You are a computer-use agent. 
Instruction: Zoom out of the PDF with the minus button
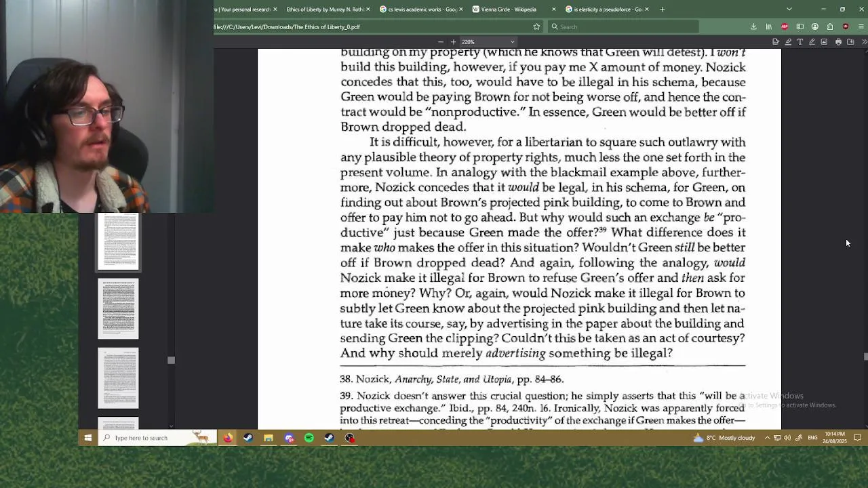click(440, 42)
